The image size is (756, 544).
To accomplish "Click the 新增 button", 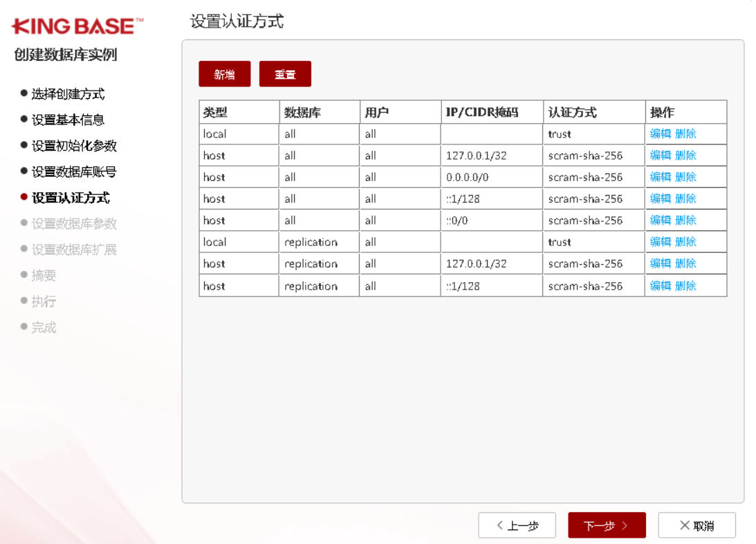I will point(224,74).
